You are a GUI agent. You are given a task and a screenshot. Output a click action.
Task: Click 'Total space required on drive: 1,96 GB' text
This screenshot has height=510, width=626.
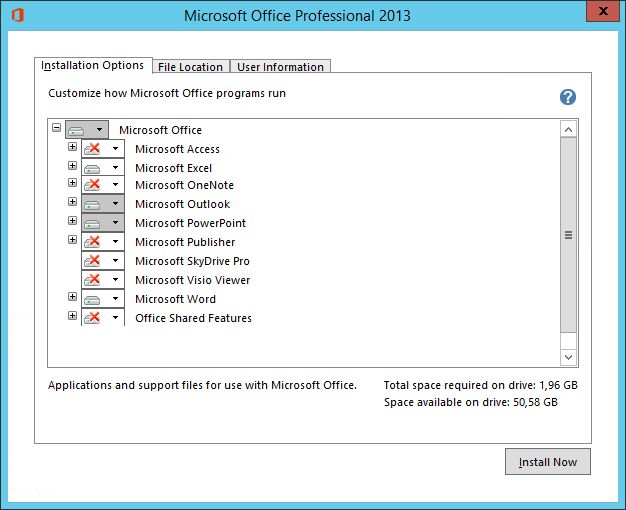click(481, 385)
